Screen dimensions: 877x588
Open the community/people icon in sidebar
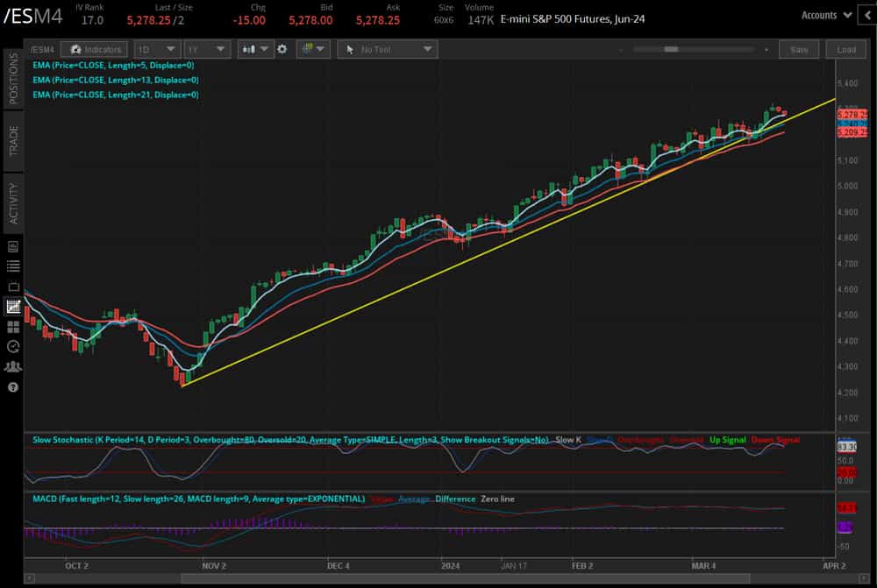coord(12,366)
